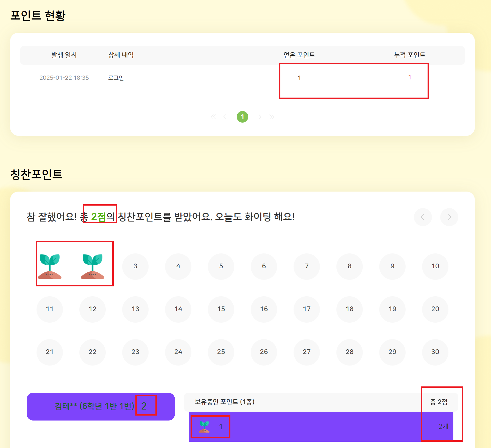Image resolution: width=491 pixels, height=448 pixels.
Task: Show next praise-point board with right arrow
Action: pyautogui.click(x=449, y=217)
